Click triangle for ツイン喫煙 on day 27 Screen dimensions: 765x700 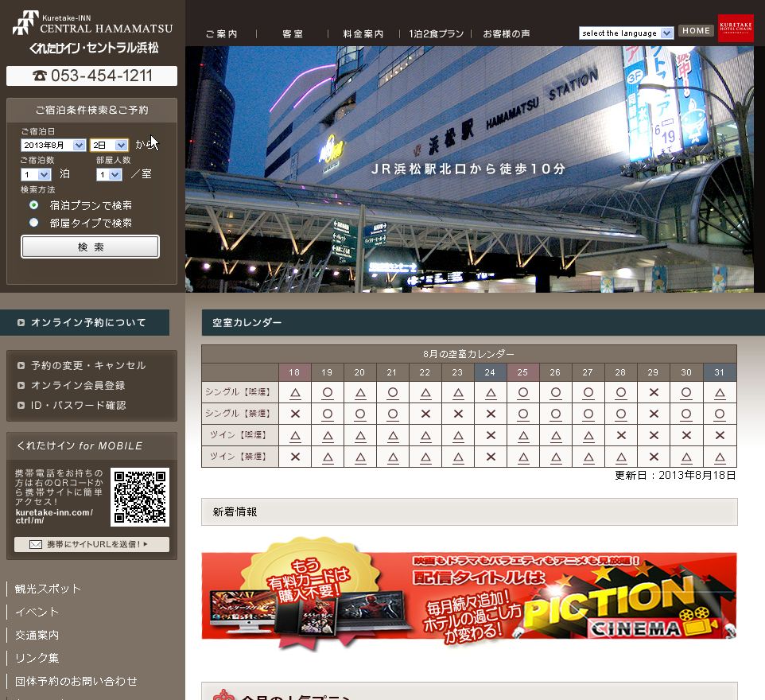point(588,436)
